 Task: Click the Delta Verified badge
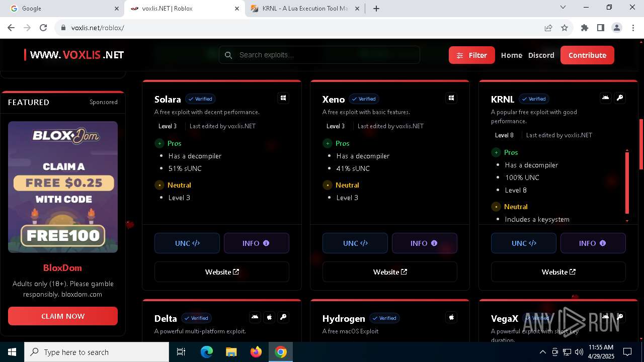[x=196, y=318]
